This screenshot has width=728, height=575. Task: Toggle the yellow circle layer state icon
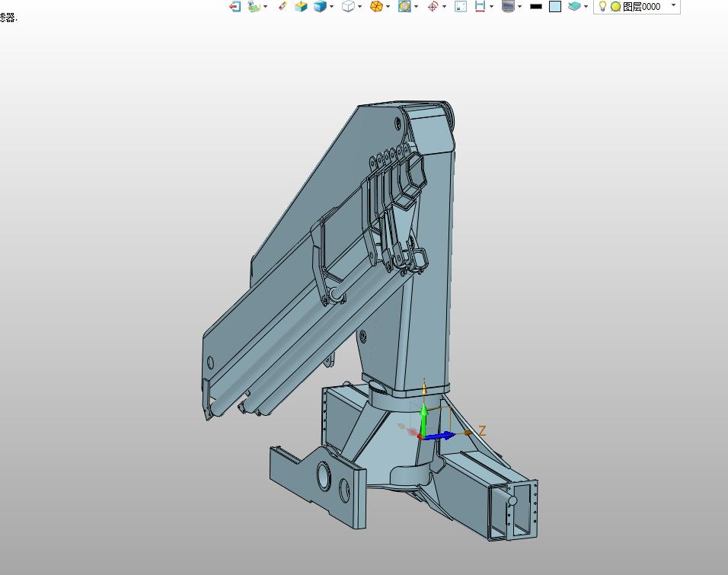click(x=615, y=7)
